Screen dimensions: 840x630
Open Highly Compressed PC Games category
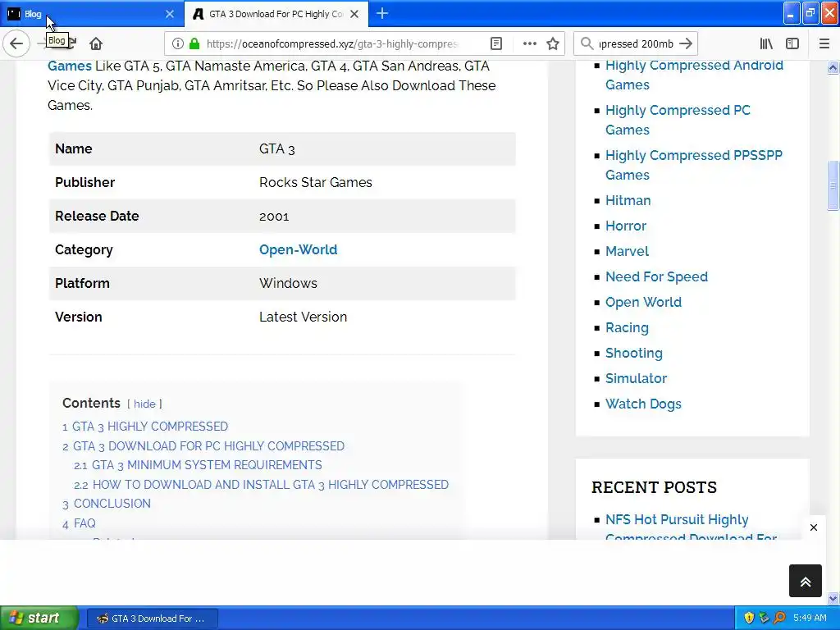pyautogui.click(x=678, y=120)
